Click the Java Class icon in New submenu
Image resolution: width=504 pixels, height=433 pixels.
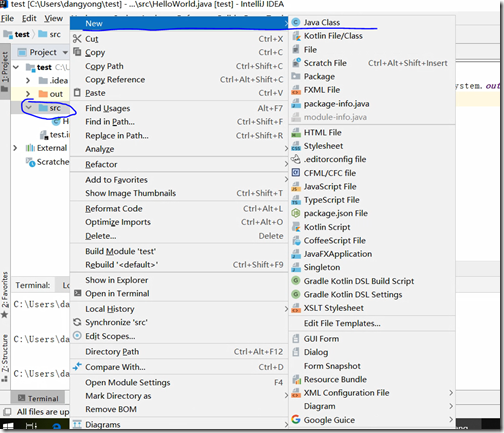coord(296,22)
